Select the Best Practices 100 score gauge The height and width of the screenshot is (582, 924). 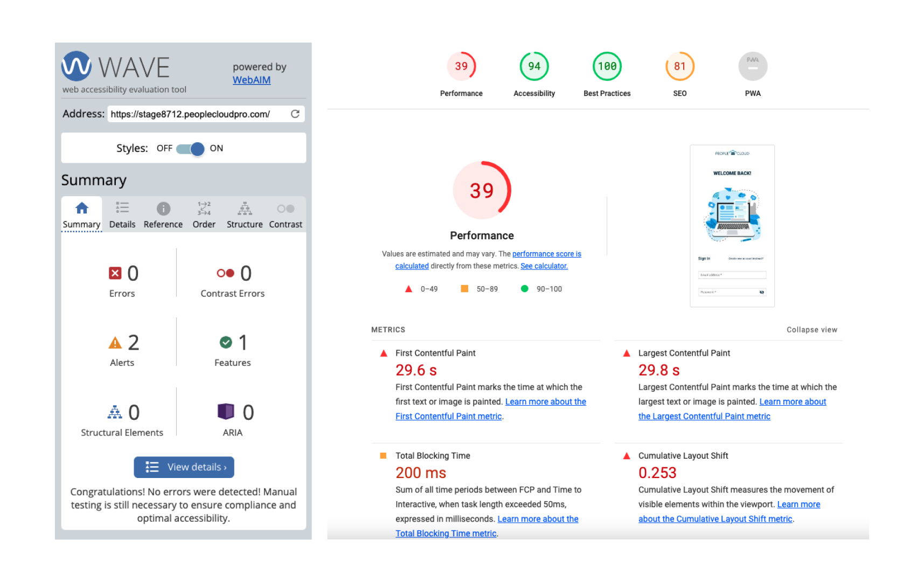[x=607, y=66]
